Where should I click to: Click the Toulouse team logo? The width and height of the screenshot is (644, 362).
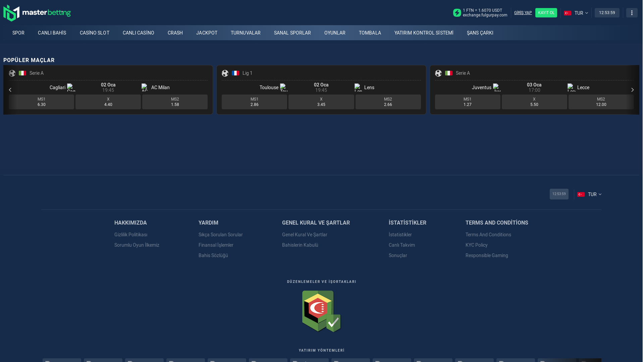pos(284,87)
